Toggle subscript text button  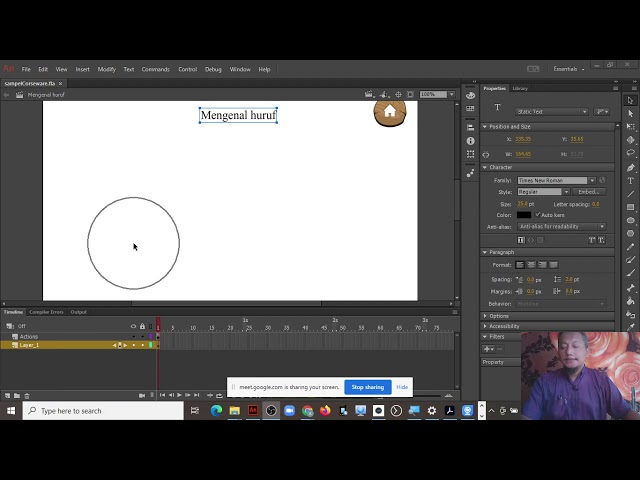(x=601, y=240)
